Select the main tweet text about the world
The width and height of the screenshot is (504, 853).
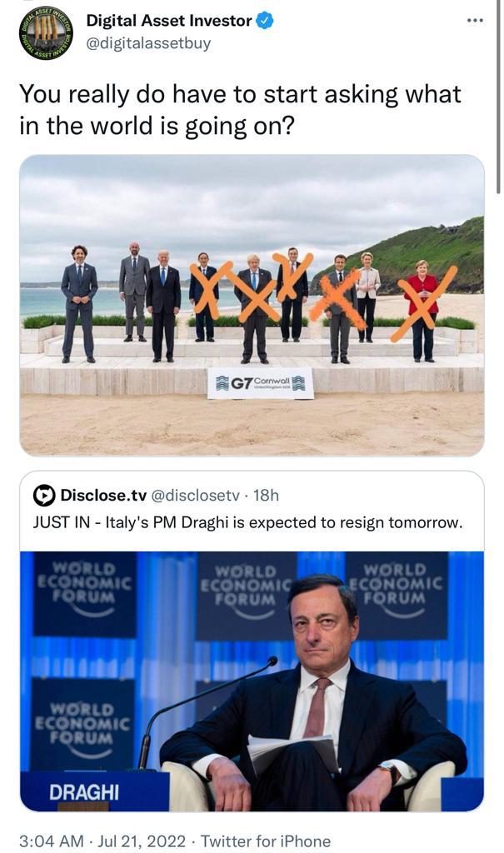point(240,109)
